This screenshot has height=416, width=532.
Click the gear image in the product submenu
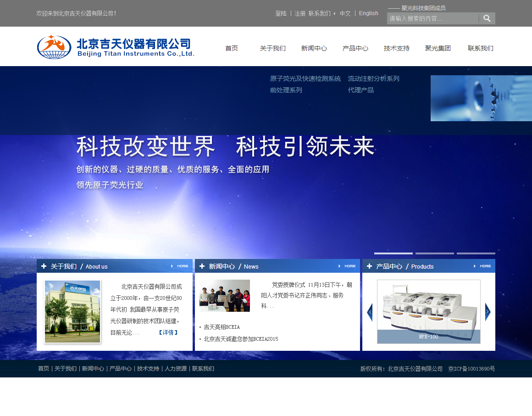(x=481, y=98)
